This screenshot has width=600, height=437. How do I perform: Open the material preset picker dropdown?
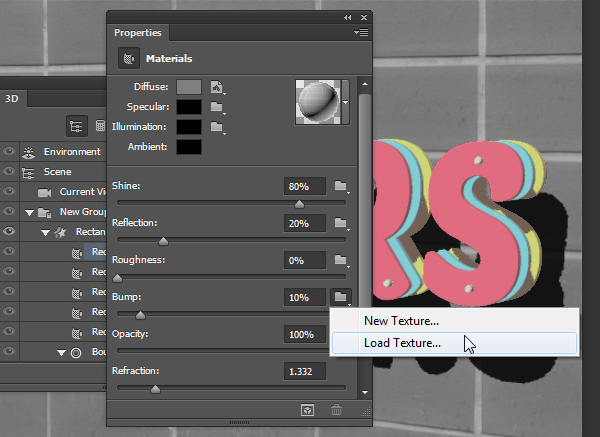346,102
